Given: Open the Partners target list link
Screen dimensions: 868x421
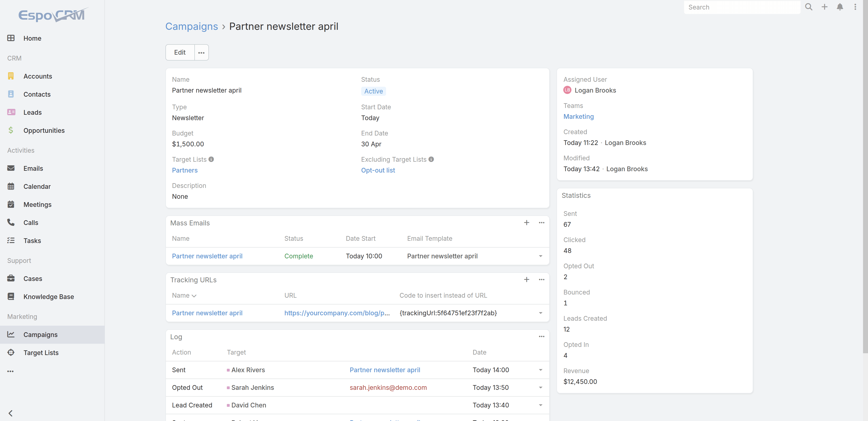Looking at the screenshot, I should pos(185,170).
